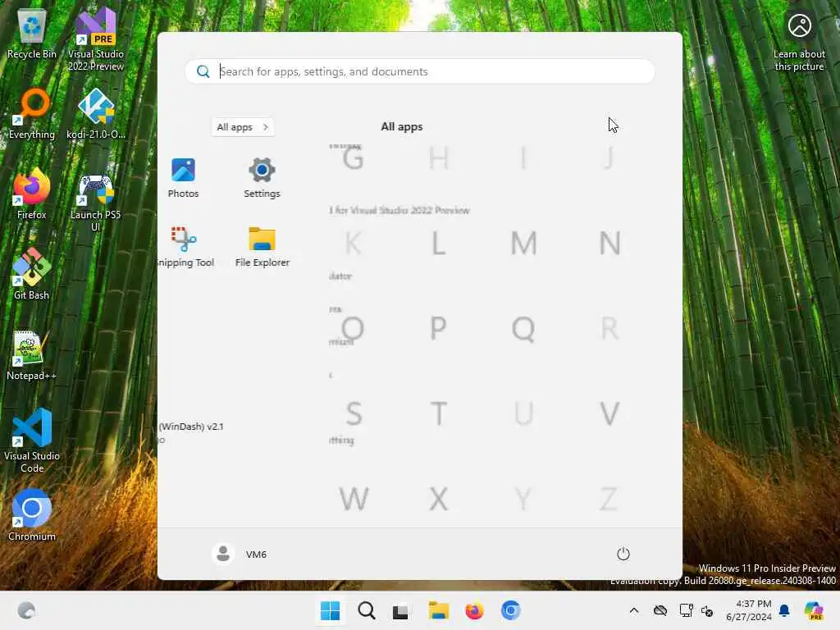Screen dimensions: 840x630
Task: Select the Visual Studio Code desktop shortcut
Action: point(32,441)
